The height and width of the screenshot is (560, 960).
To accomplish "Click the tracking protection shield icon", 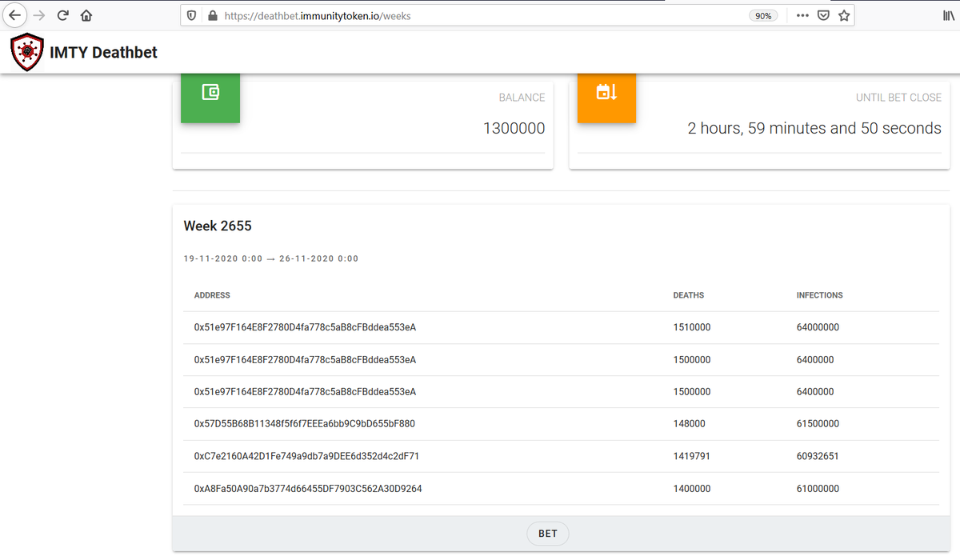I will [192, 15].
